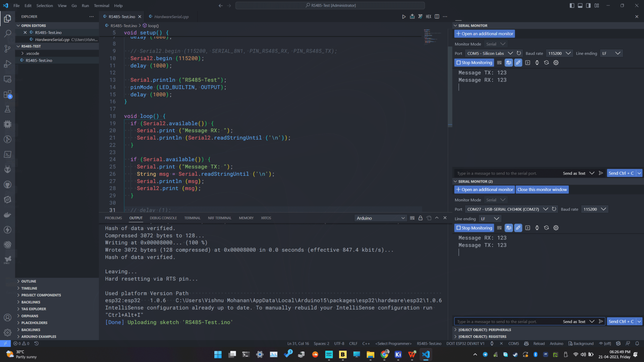Toggle timestamp in first Serial Monitor
Image resolution: width=644 pixels, height=362 pixels.
click(x=537, y=63)
